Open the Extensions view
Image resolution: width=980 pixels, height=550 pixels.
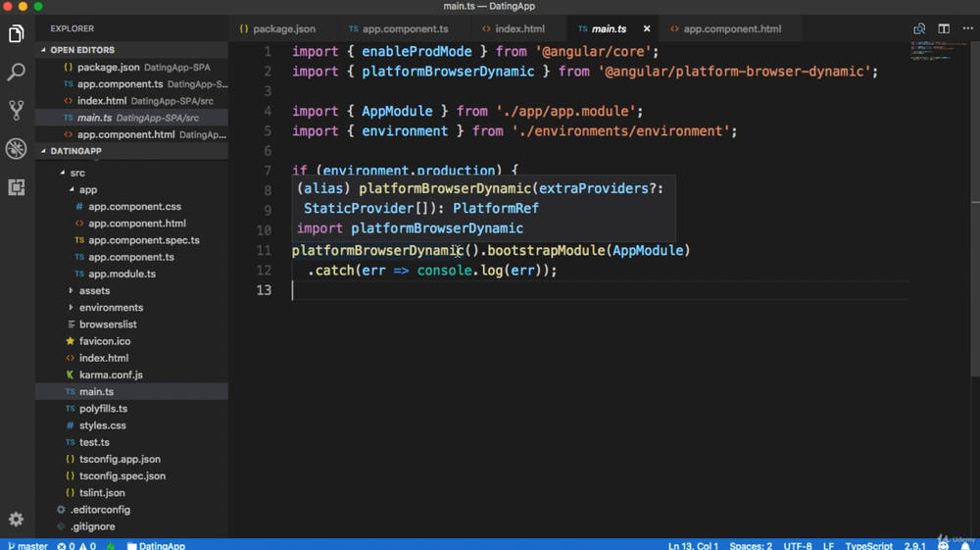[x=17, y=186]
